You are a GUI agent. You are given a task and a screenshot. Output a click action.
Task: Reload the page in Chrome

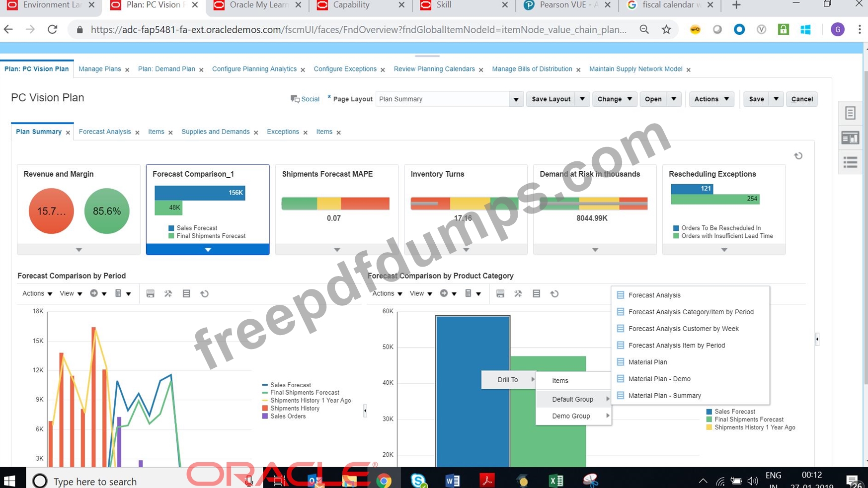[52, 29]
